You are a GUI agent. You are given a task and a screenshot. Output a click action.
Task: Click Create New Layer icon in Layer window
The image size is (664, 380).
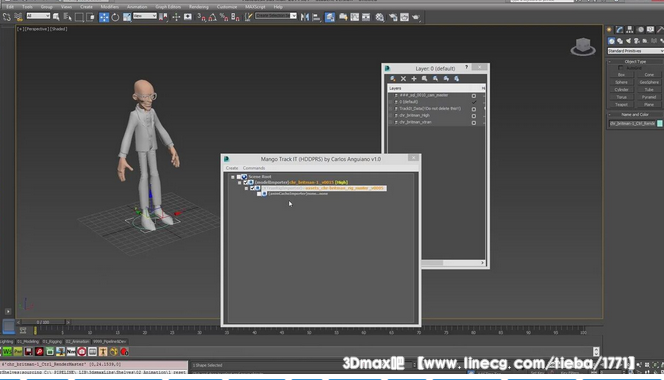coord(393,78)
